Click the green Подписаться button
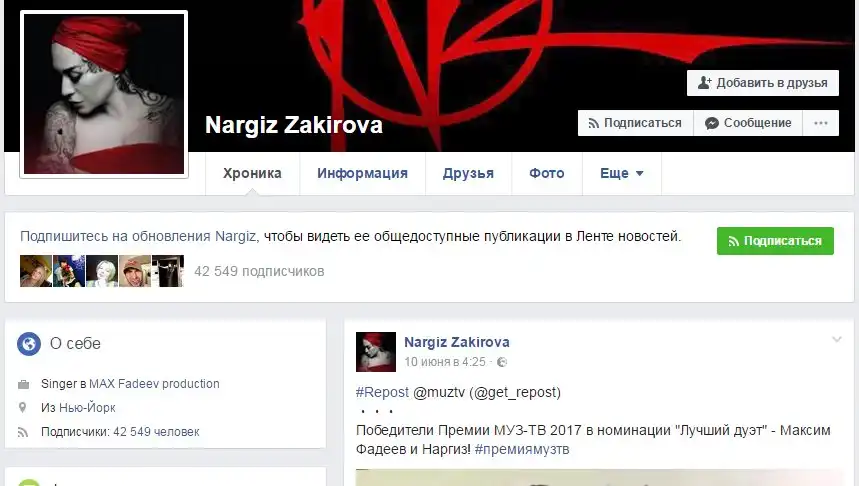This screenshot has height=486, width=859. [775, 241]
